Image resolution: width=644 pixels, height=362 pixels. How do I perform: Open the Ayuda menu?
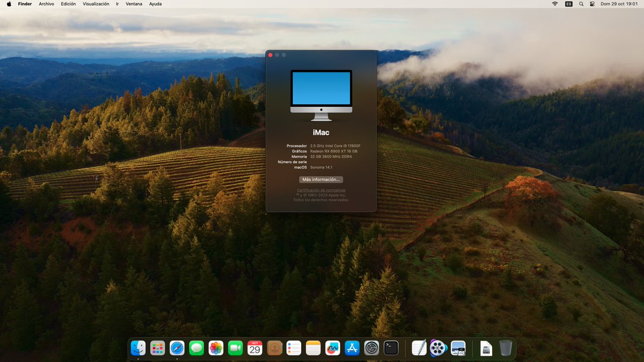(155, 4)
